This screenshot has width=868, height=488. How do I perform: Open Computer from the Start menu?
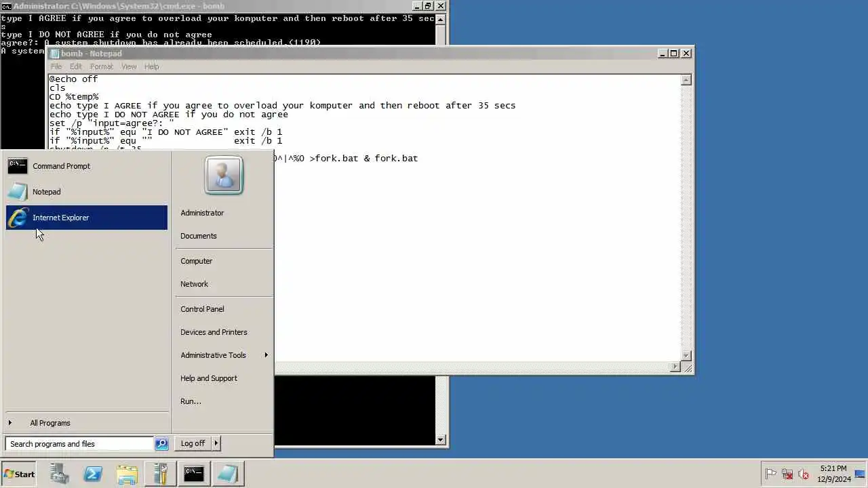click(197, 261)
